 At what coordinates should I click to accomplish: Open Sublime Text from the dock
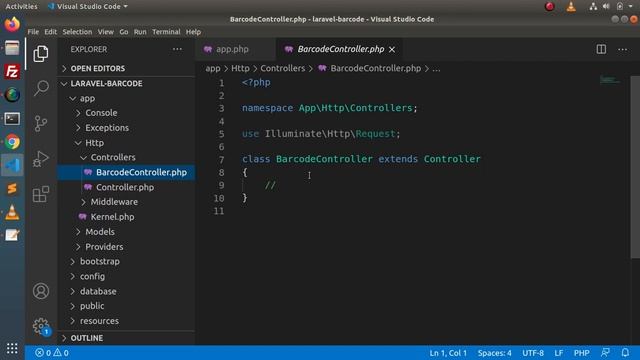[12, 189]
